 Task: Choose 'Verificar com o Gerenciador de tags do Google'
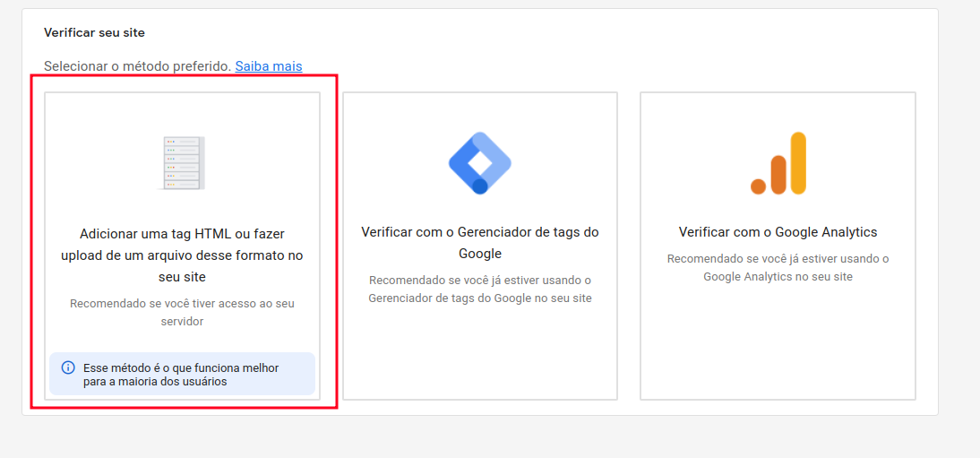480,243
